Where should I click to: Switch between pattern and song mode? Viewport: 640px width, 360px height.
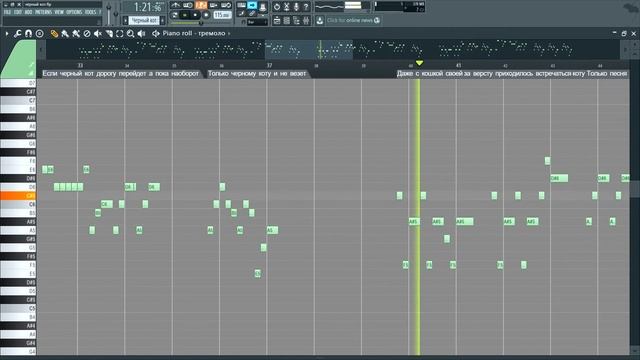point(175,15)
